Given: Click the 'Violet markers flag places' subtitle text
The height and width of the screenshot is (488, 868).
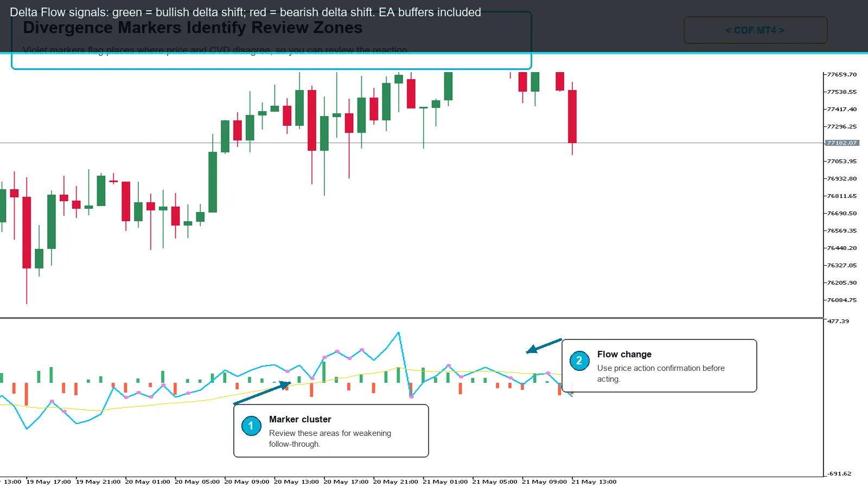Looking at the screenshot, I should (x=216, y=50).
